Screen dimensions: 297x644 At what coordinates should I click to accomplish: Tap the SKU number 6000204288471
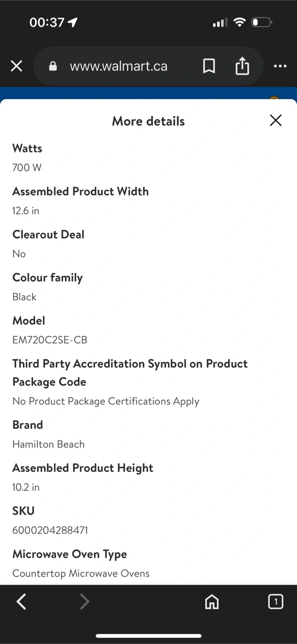tap(50, 530)
